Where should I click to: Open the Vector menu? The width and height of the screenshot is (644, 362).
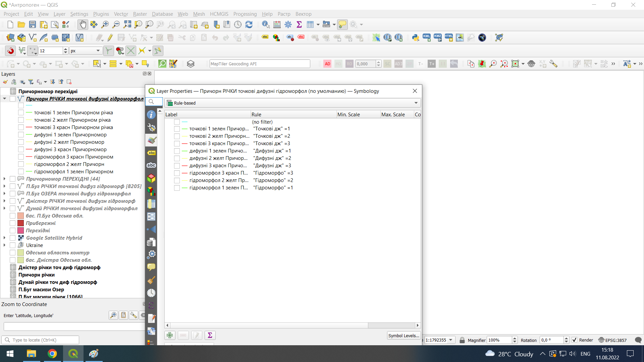(x=121, y=14)
